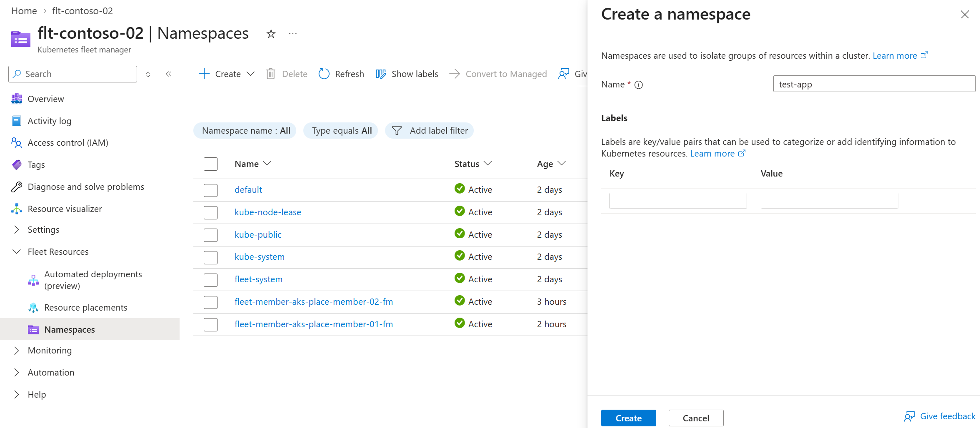Click the label Value input field
Screen dimensions: 980x428
(x=830, y=201)
